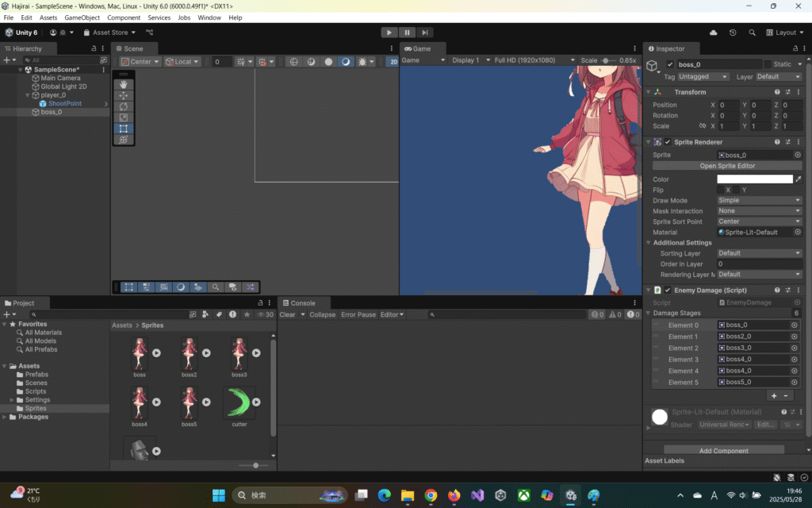This screenshot has height=508, width=812.
Task: Click the account icon in the toolbar
Action: tap(53, 32)
